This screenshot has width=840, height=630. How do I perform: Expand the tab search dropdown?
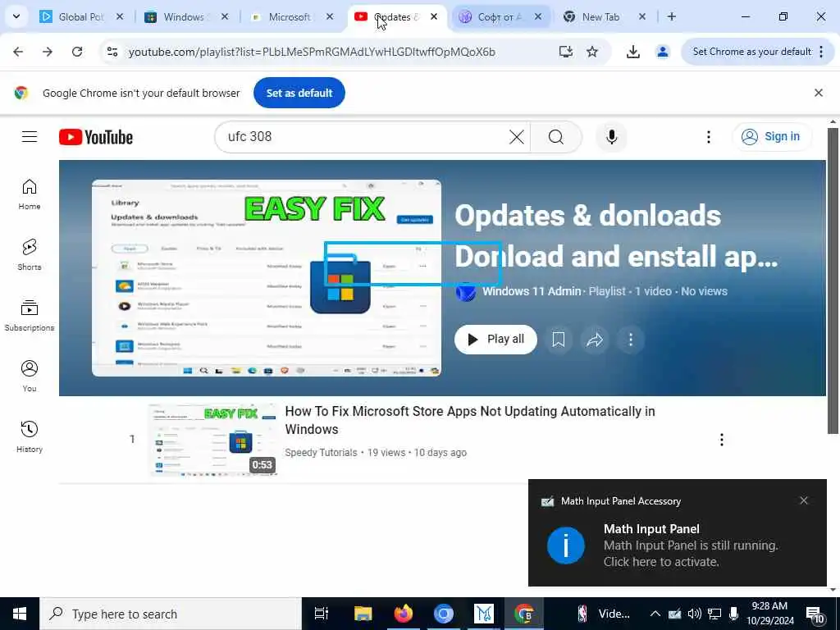(x=16, y=16)
